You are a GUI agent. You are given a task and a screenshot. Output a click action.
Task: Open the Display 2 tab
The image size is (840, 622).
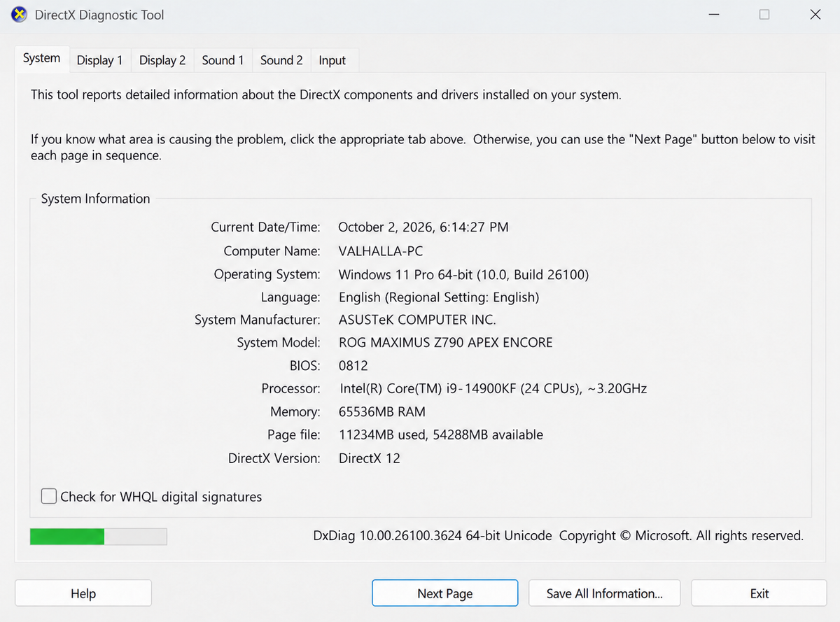(162, 60)
